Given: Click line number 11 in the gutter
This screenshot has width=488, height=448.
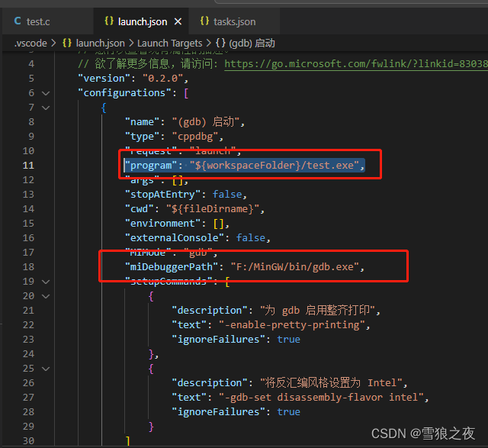Looking at the screenshot, I should click(x=28, y=166).
